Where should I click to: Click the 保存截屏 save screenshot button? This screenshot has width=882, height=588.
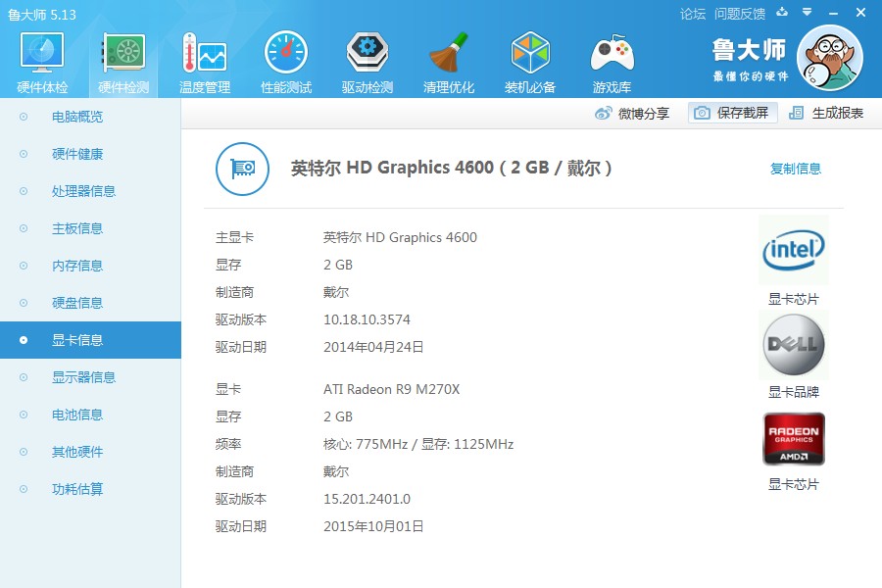(x=732, y=113)
